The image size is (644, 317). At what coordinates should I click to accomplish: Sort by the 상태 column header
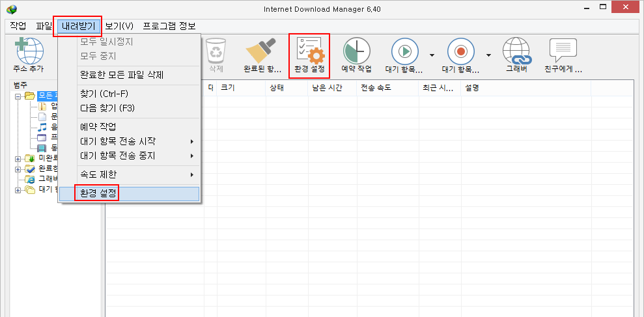[287, 88]
